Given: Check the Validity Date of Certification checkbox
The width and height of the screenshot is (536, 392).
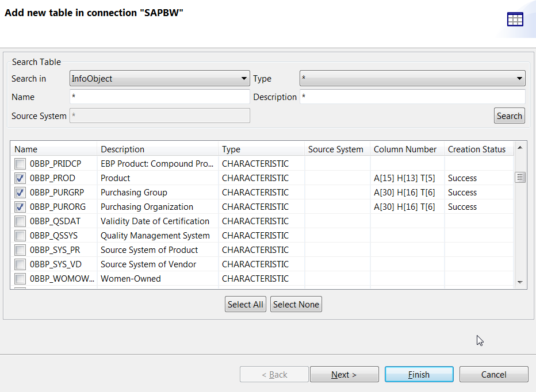Looking at the screenshot, I should (20, 221).
